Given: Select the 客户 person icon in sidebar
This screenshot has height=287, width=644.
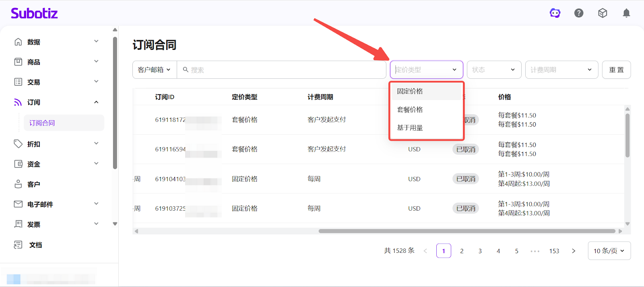Looking at the screenshot, I should click(x=18, y=184).
